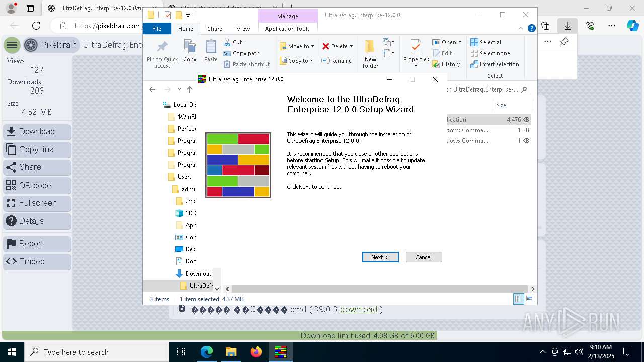Click the Pixeldrain Download button
The image size is (644, 362).
point(37,132)
